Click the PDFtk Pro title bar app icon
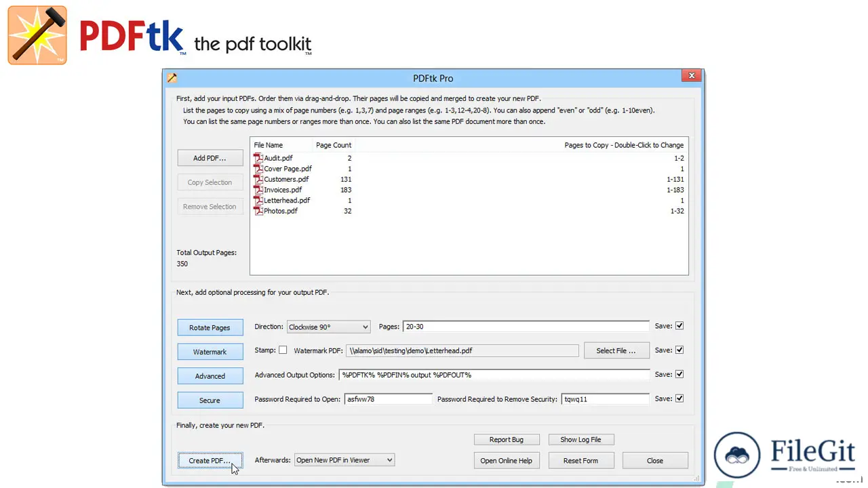868x488 pixels. point(172,78)
